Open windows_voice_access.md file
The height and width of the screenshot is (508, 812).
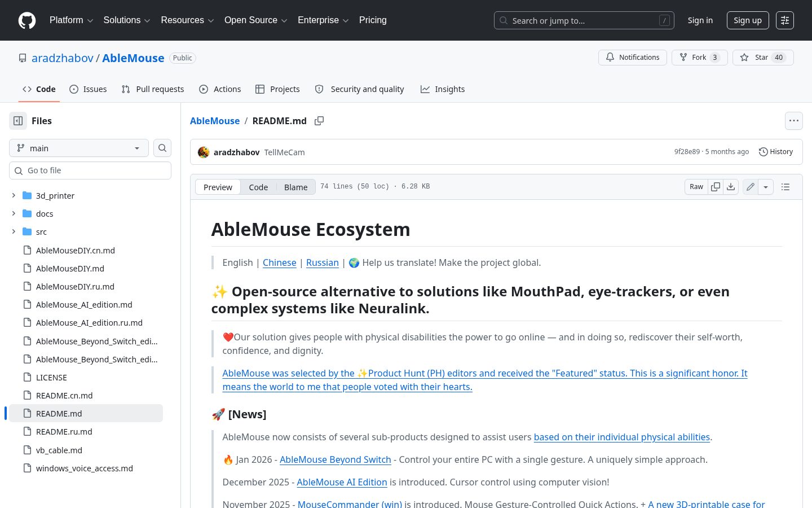click(85, 468)
